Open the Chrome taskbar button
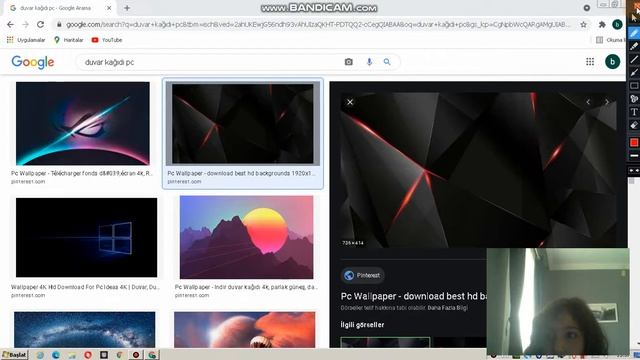 [152, 355]
